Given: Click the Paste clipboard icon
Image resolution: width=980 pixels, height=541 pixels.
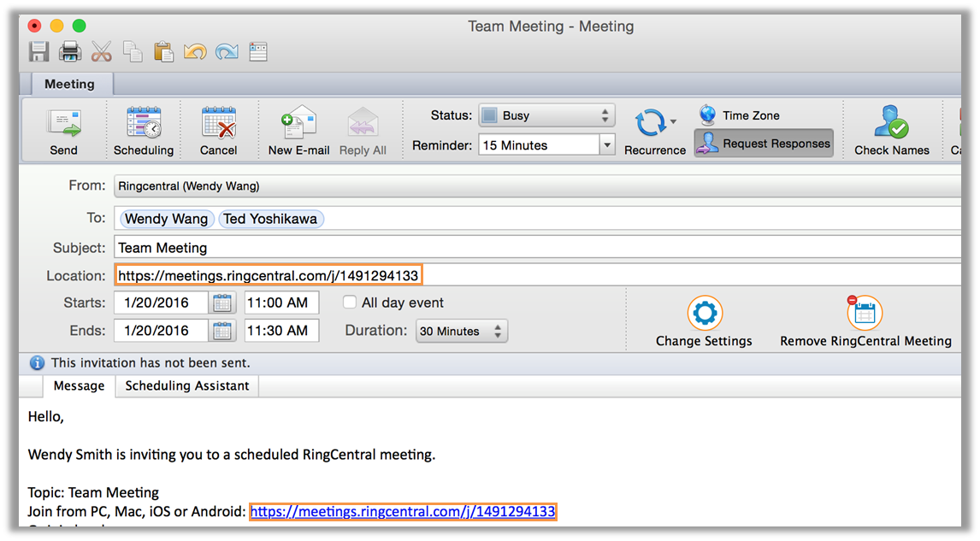Looking at the screenshot, I should pos(163,51).
